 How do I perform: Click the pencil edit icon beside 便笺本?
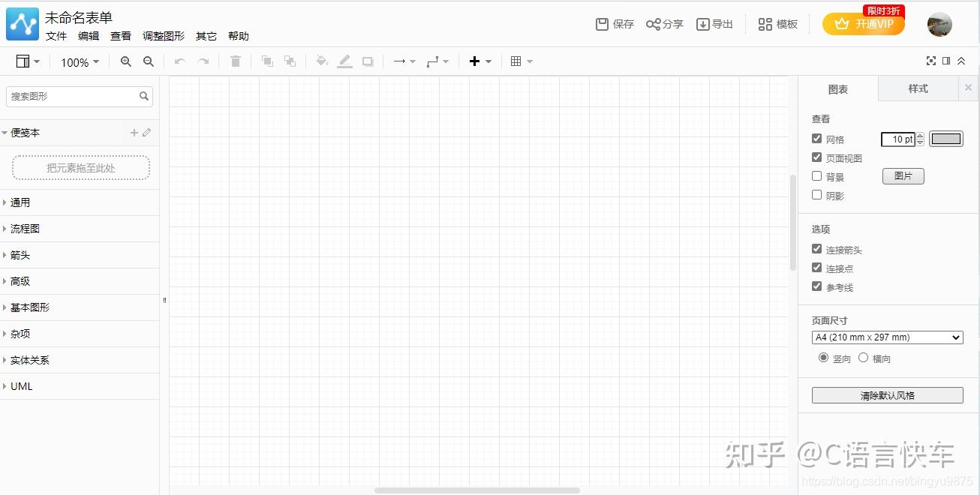(x=146, y=133)
